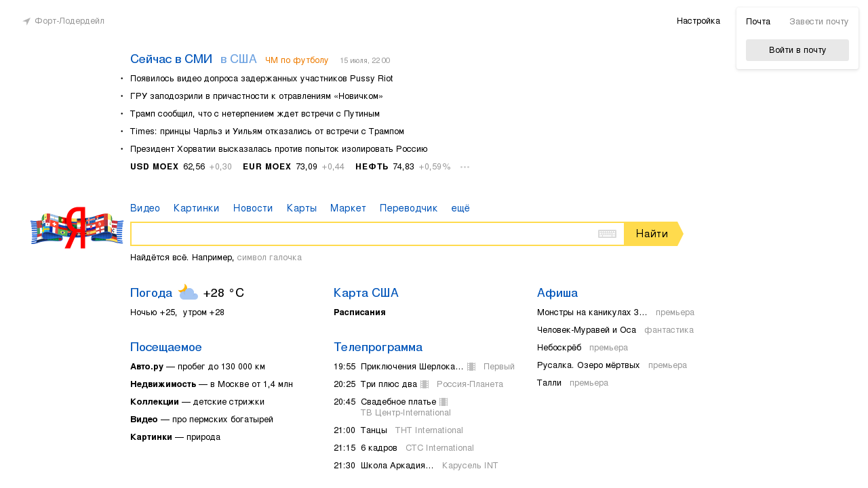Open Человек-Муравей и Оса listing
Image resolution: width=868 pixels, height=488 pixels.
[x=587, y=330]
